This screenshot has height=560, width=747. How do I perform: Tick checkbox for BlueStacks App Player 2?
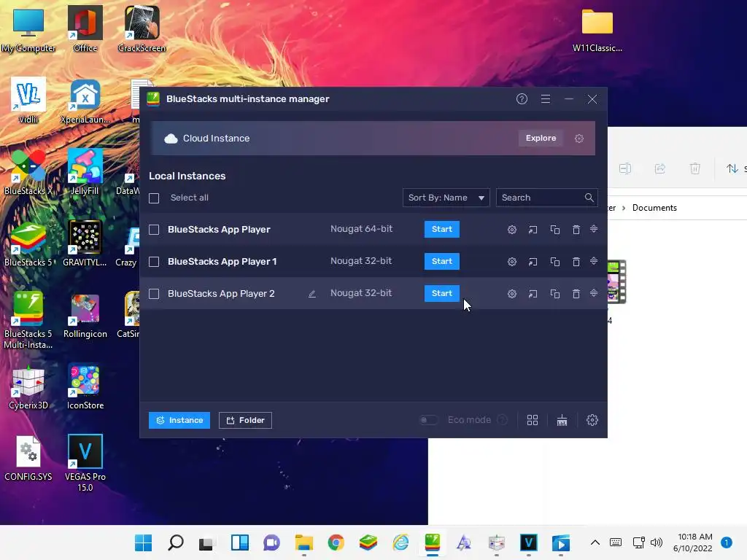154,294
